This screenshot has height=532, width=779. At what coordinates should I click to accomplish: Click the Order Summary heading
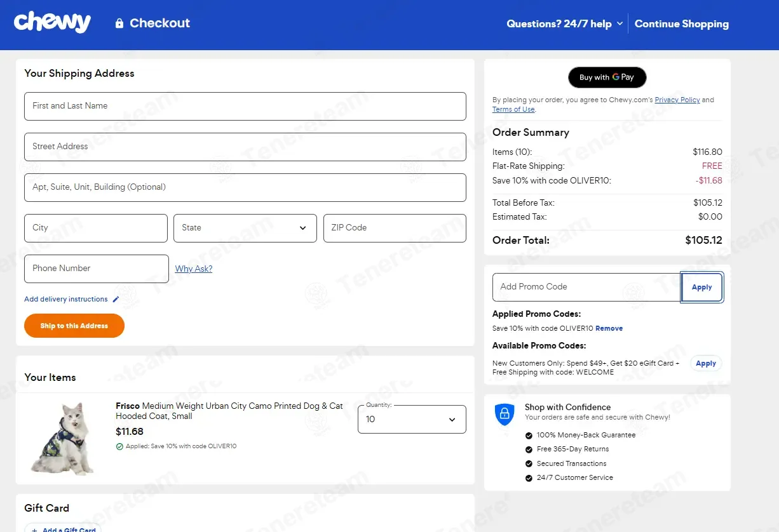[x=531, y=133]
